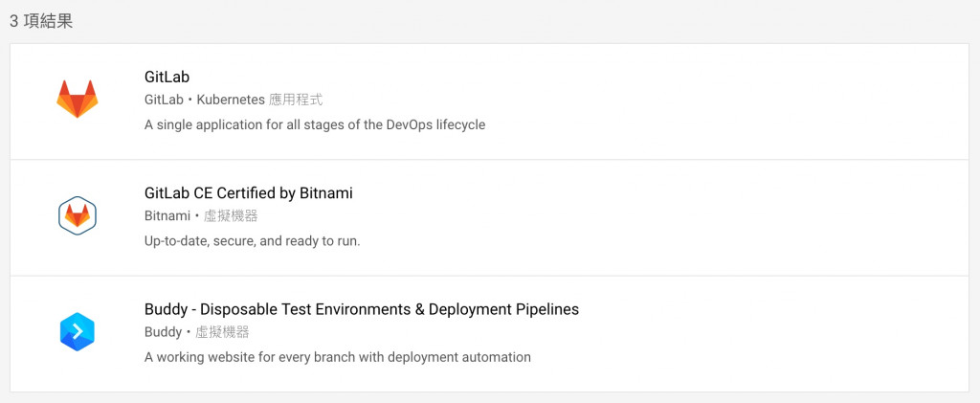Click the DevOps lifecycle description text

pyautogui.click(x=315, y=124)
